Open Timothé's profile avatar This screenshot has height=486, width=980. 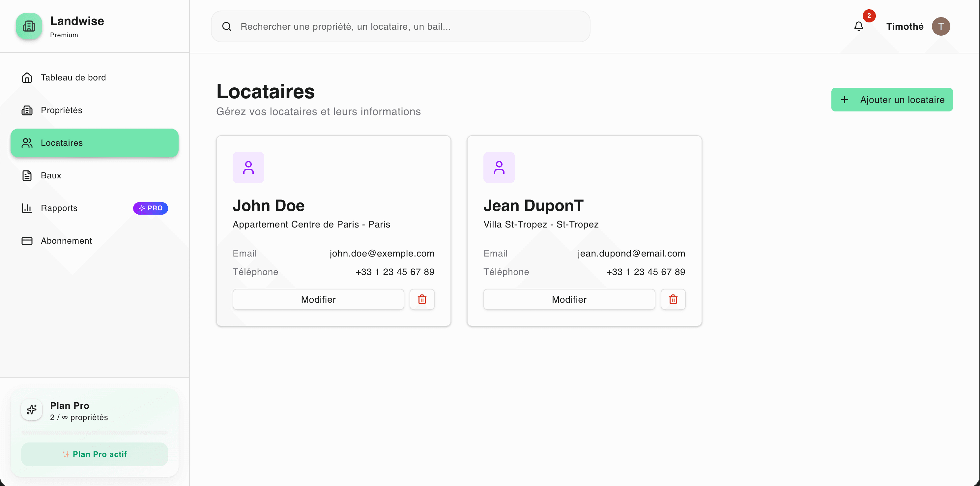click(x=941, y=26)
